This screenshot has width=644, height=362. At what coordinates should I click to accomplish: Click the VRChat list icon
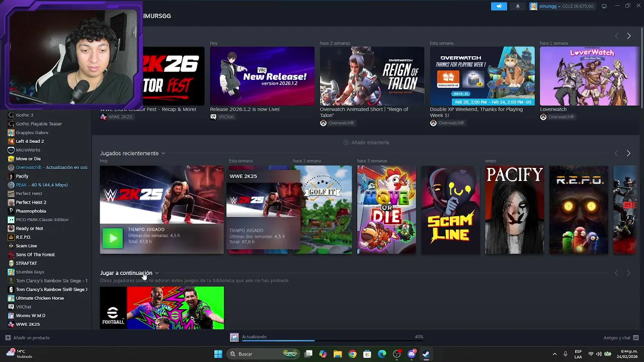tap(11, 307)
